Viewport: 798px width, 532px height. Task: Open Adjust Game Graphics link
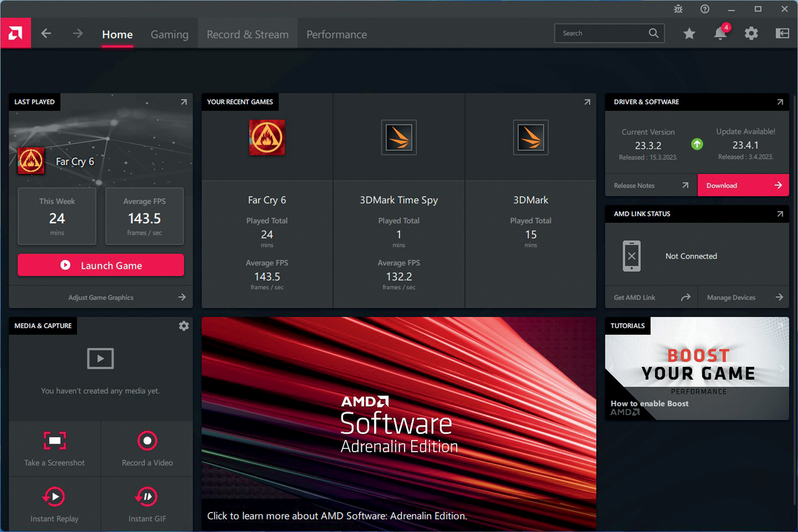click(x=101, y=297)
